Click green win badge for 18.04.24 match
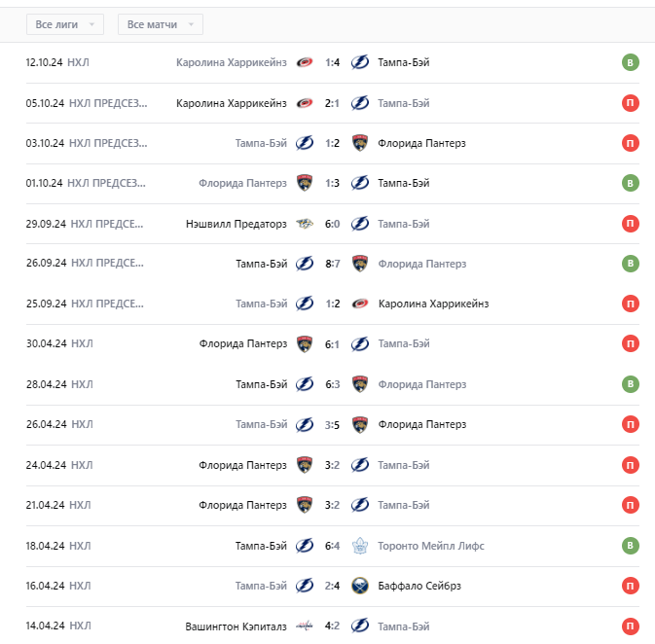The height and width of the screenshot is (644, 655). click(x=631, y=546)
